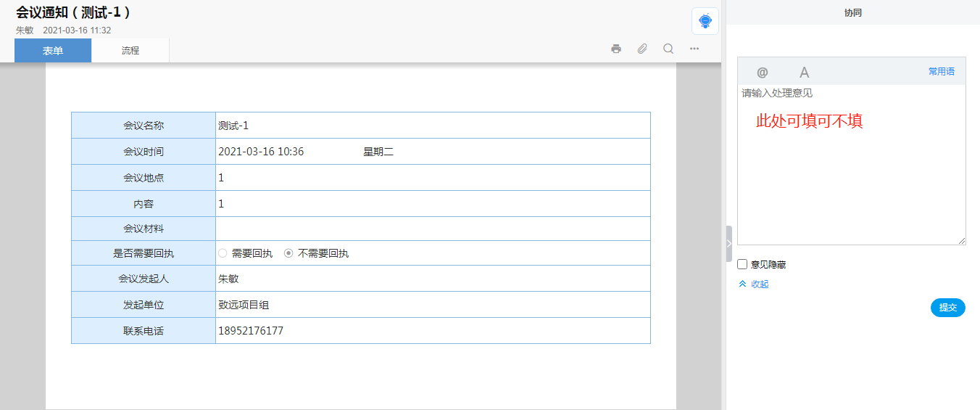
Task: Open attachments via the paperclip icon
Action: 642,49
